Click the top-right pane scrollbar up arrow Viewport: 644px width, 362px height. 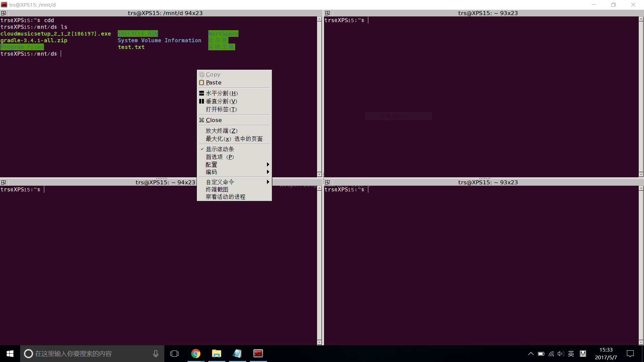(x=641, y=19)
